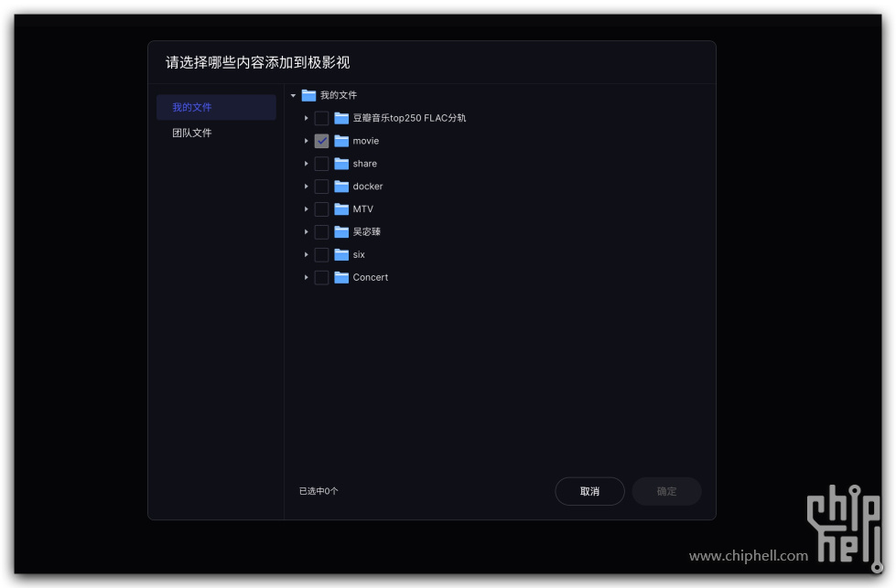Image resolution: width=896 pixels, height=588 pixels.
Task: Select the MTV folder checkbox
Action: [322, 209]
